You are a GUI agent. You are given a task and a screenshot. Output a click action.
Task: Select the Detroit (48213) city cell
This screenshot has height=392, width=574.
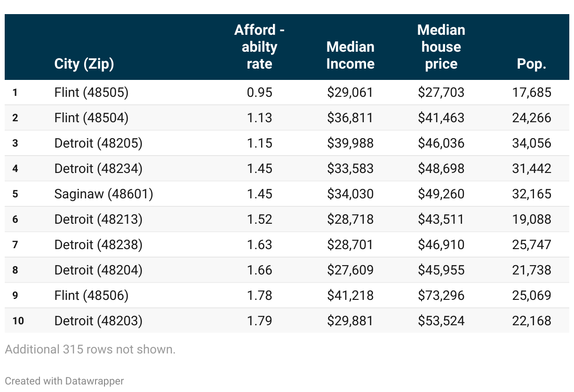[98, 219]
